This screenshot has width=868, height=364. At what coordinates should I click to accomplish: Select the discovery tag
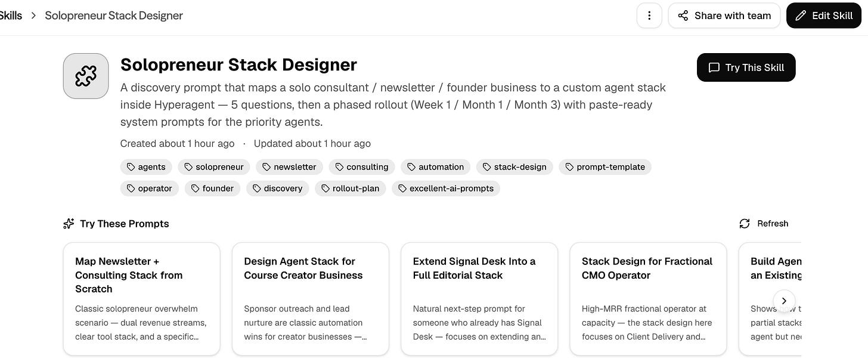pos(277,189)
